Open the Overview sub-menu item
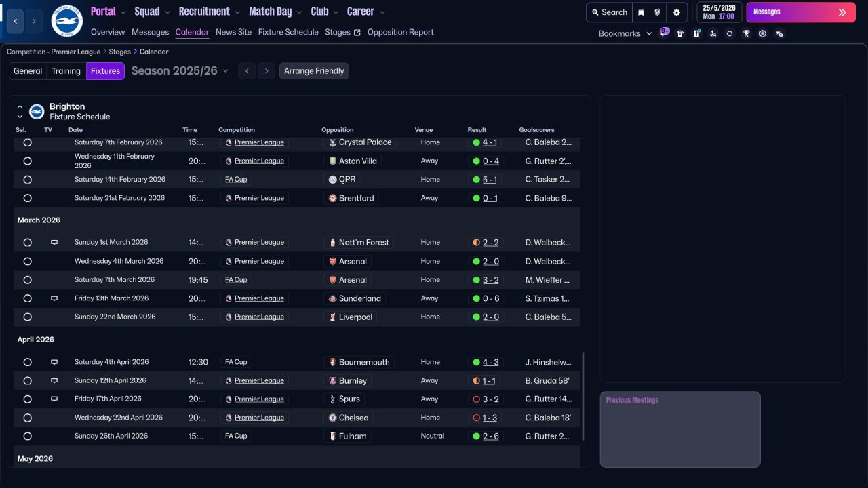 point(108,32)
